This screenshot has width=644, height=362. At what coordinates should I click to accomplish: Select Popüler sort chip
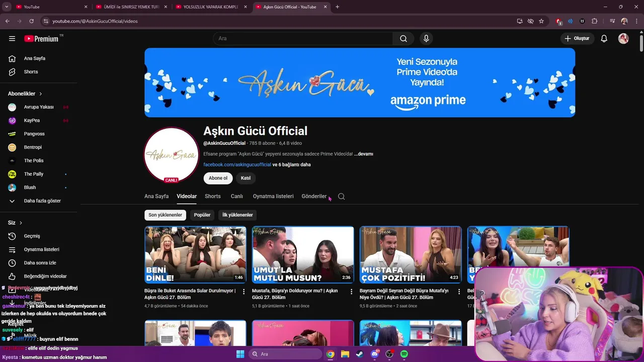pos(202,215)
